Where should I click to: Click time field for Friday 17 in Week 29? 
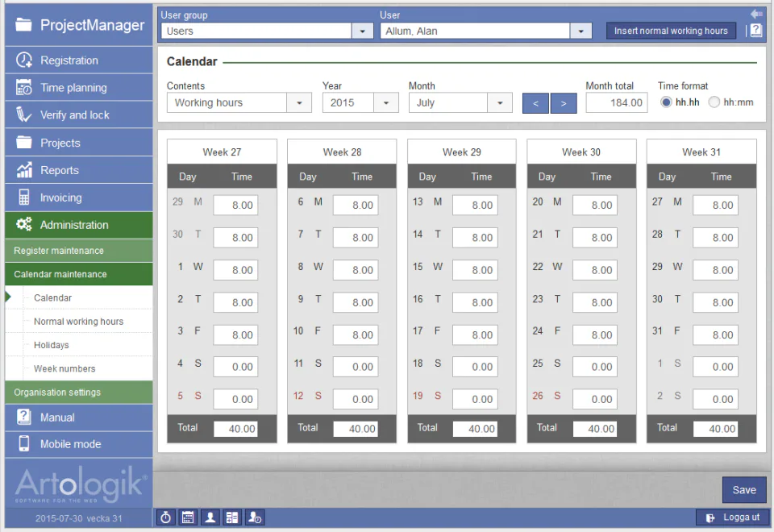(x=475, y=335)
